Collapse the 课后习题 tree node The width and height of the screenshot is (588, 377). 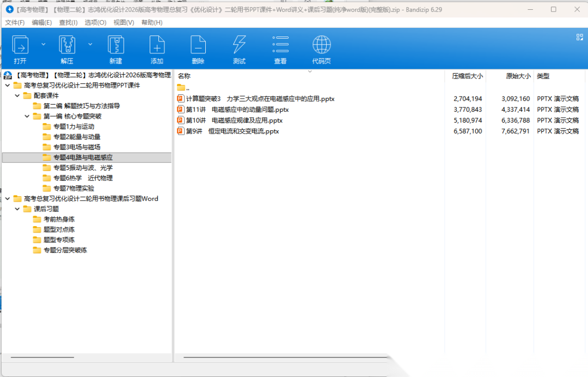point(17,209)
